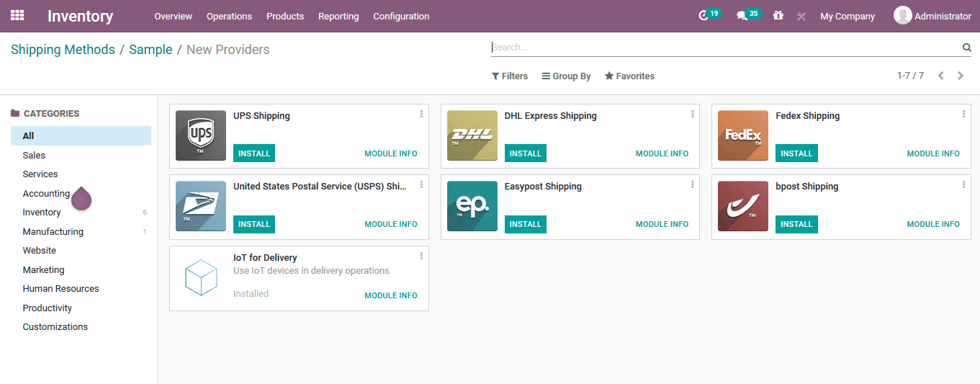This screenshot has width=980, height=384.
Task: Open the Products menu
Action: 285,16
